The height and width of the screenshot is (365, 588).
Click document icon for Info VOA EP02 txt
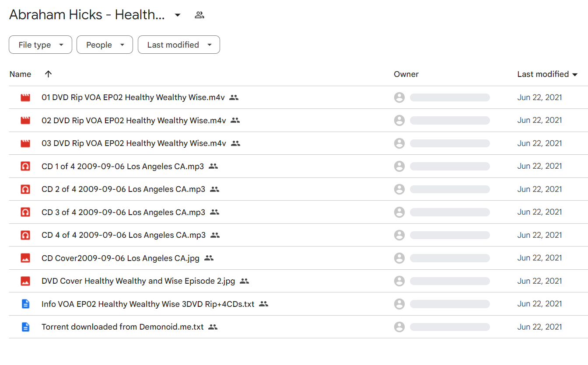[25, 304]
